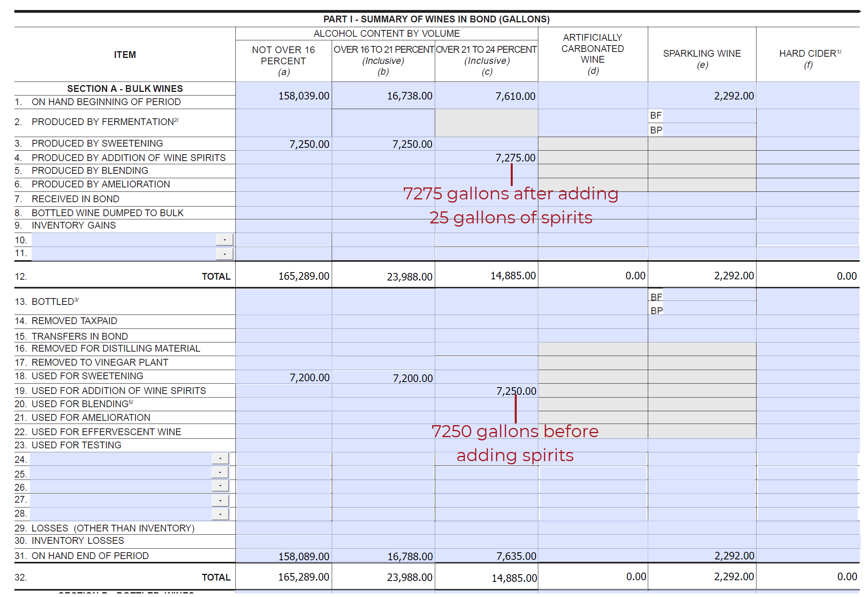Screen dimensions: 868x597
Task: Click the line 32 total column (a) 165,289.00
Action: coord(284,577)
